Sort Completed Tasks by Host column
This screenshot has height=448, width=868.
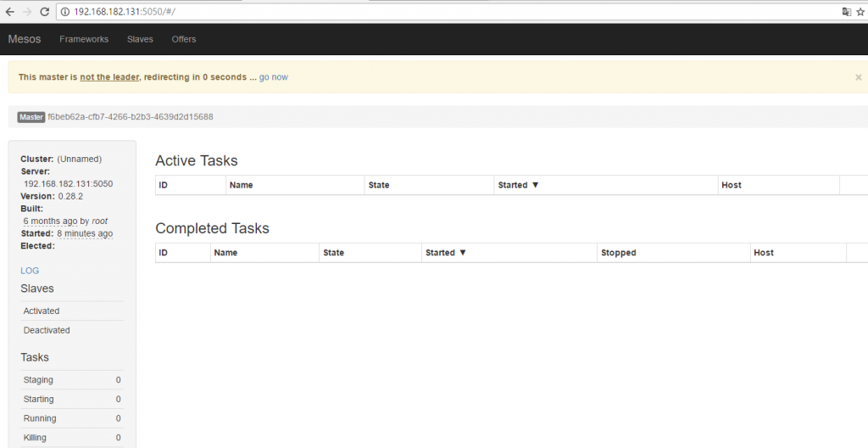(798, 253)
